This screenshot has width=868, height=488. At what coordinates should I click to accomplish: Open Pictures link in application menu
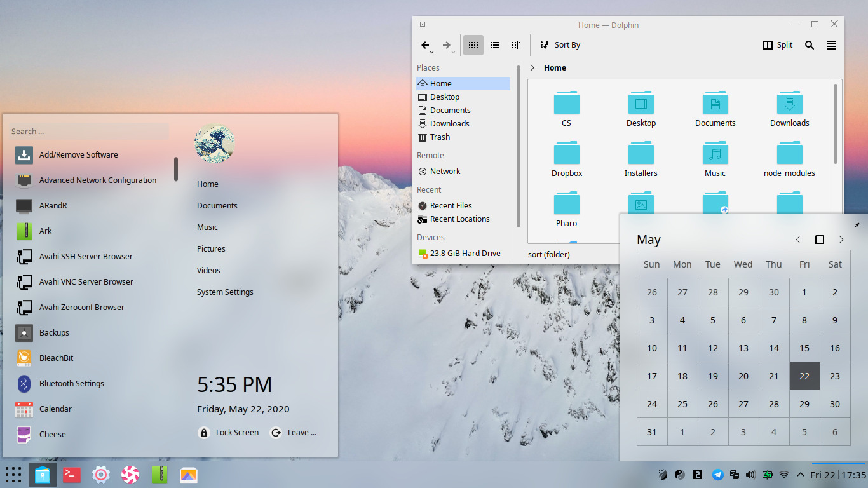(x=211, y=248)
